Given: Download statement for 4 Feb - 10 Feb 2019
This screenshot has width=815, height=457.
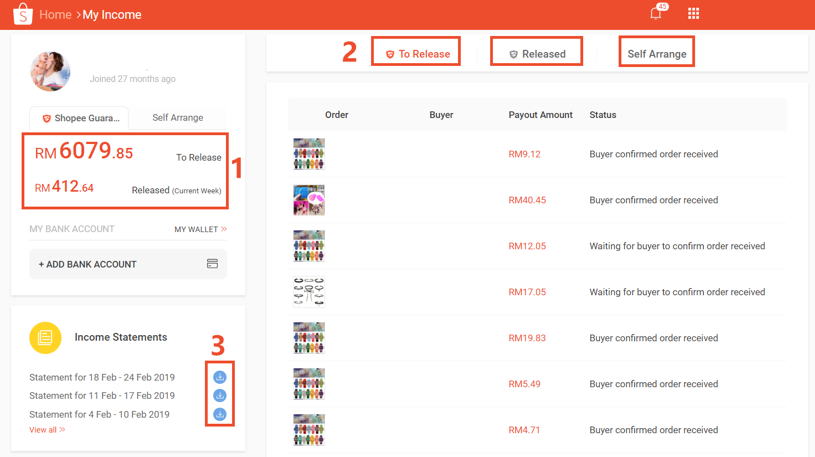Looking at the screenshot, I should pos(220,414).
